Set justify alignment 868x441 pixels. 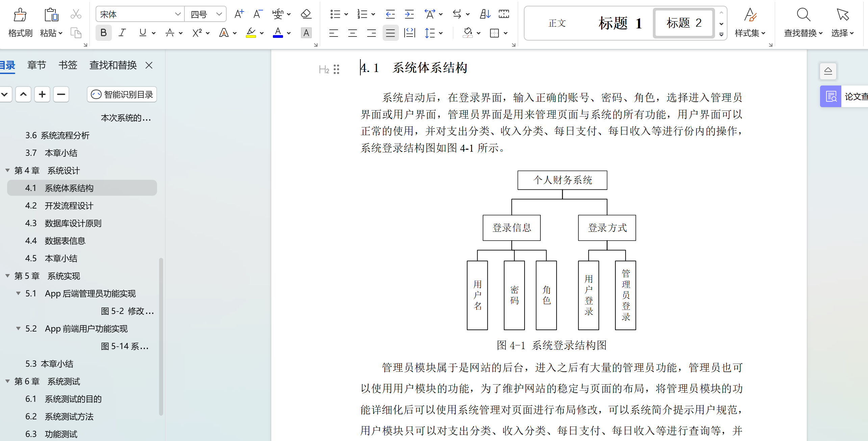pyautogui.click(x=390, y=33)
